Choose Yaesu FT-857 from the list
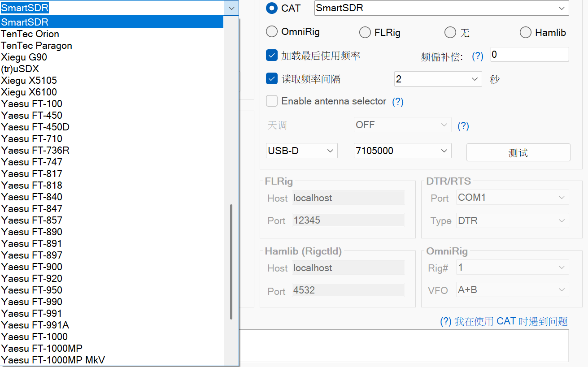The image size is (588, 367). 112,220
